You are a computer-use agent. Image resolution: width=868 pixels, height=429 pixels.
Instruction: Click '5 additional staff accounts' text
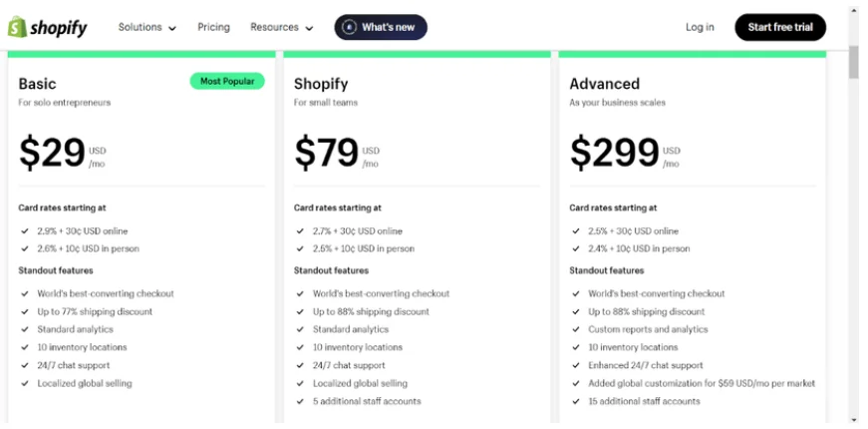pos(367,401)
